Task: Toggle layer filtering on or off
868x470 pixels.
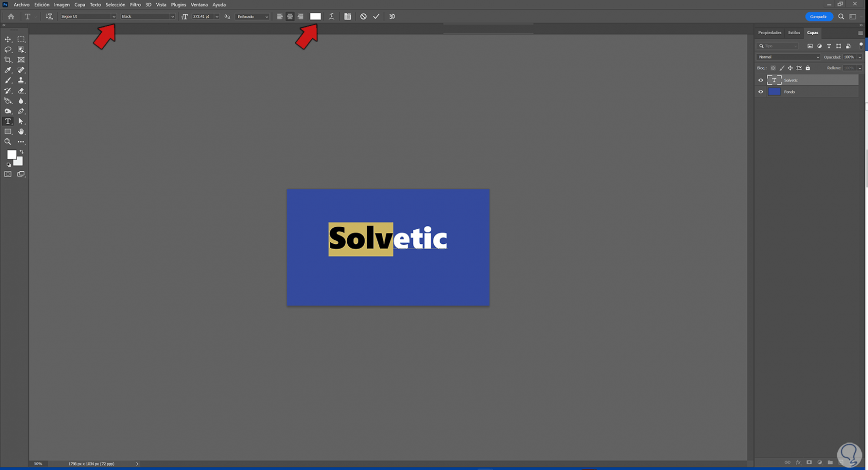Action: 861,45
